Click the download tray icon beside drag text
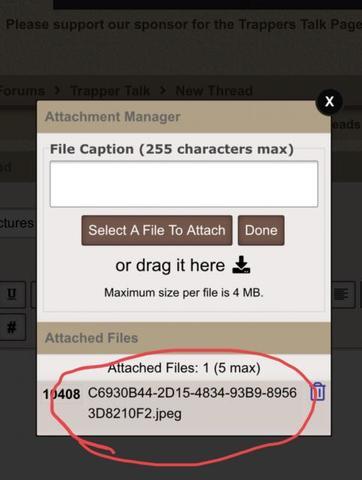 241,265
